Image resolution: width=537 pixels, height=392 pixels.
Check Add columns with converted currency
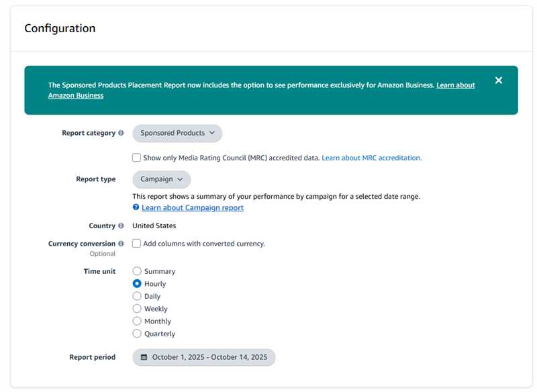point(137,244)
